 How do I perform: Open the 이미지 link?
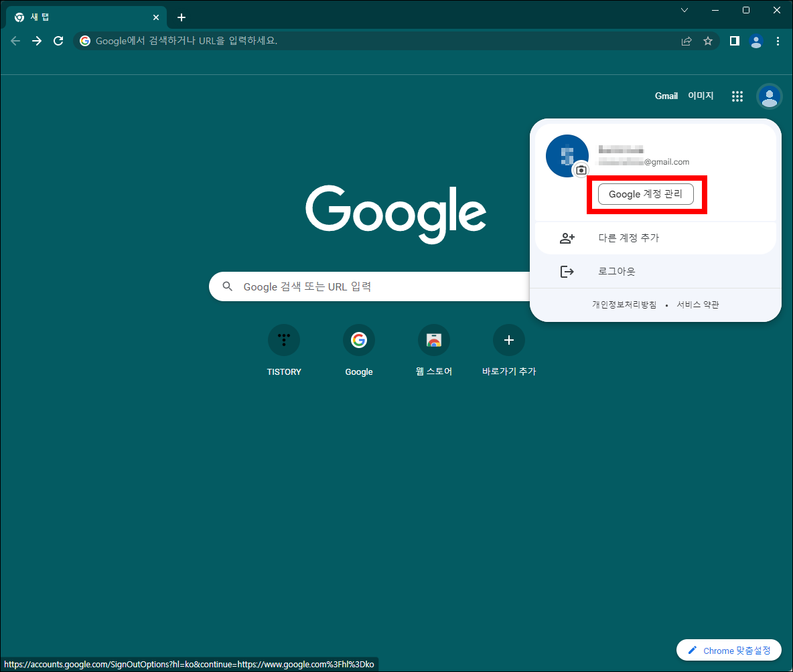click(x=701, y=96)
